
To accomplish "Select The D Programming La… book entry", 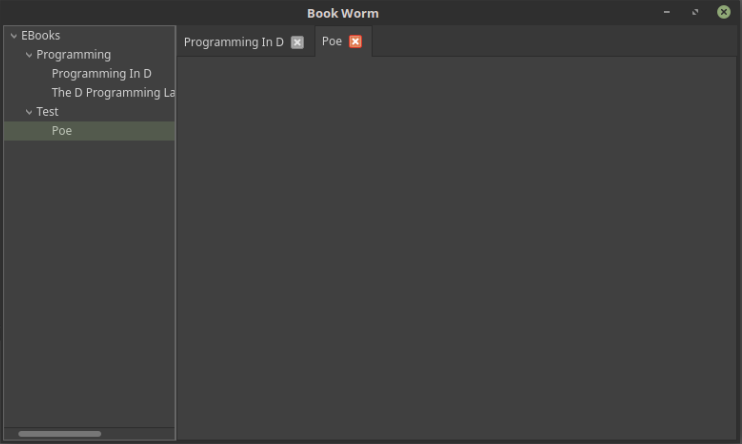I will click(112, 93).
